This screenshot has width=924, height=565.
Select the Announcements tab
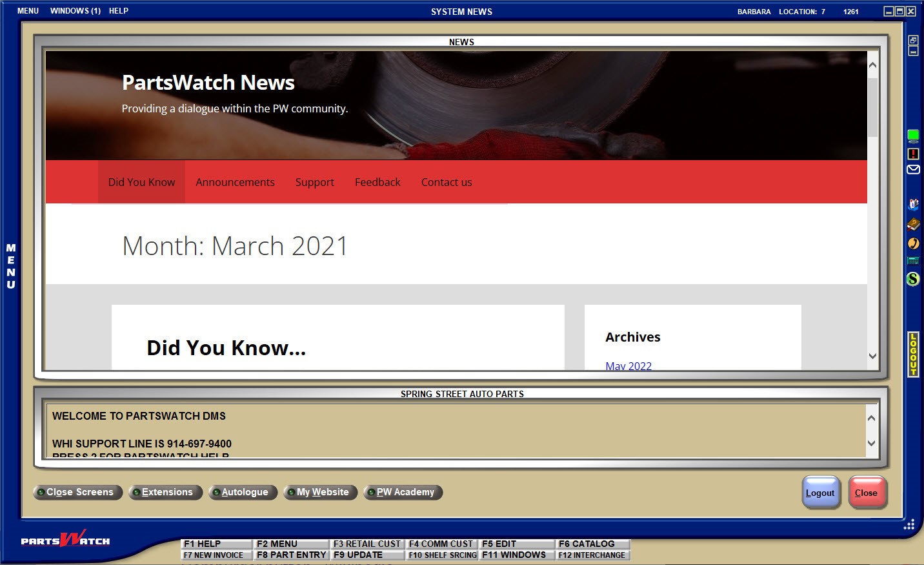point(235,182)
